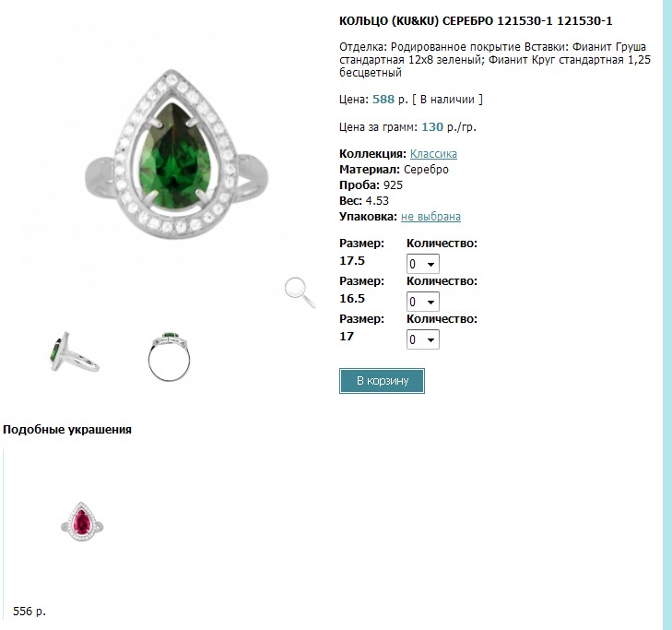Click the 556 р. similar item price
Screen dimensions: 672x630
pos(29,612)
